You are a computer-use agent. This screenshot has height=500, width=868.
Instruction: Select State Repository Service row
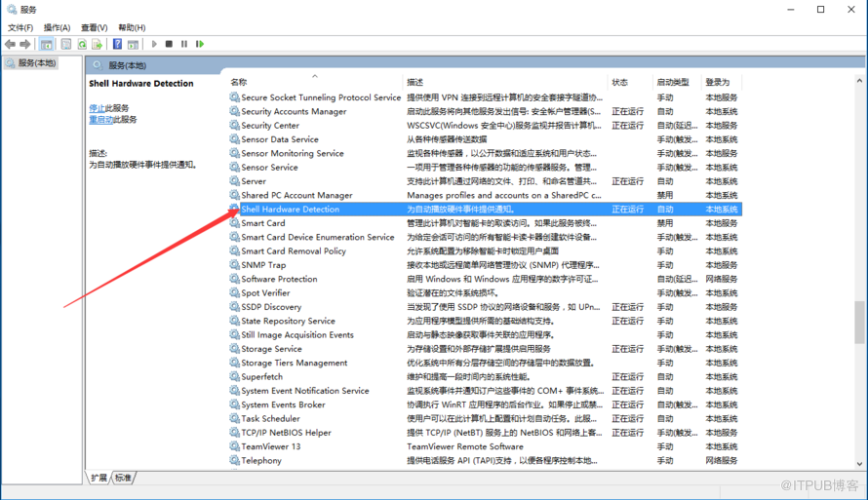pyautogui.click(x=485, y=321)
